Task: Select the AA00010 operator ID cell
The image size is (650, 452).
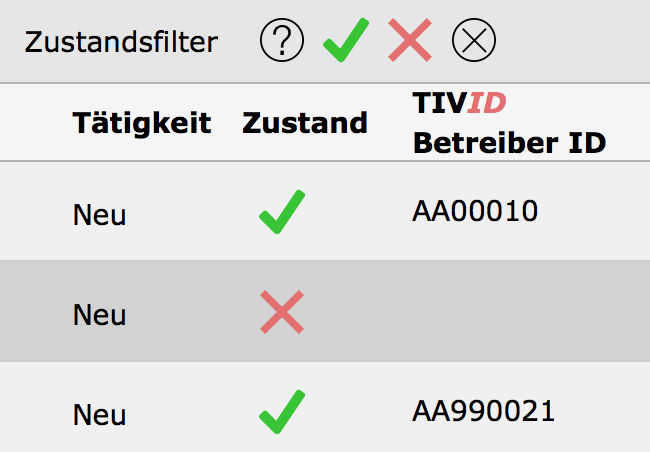Action: (475, 211)
